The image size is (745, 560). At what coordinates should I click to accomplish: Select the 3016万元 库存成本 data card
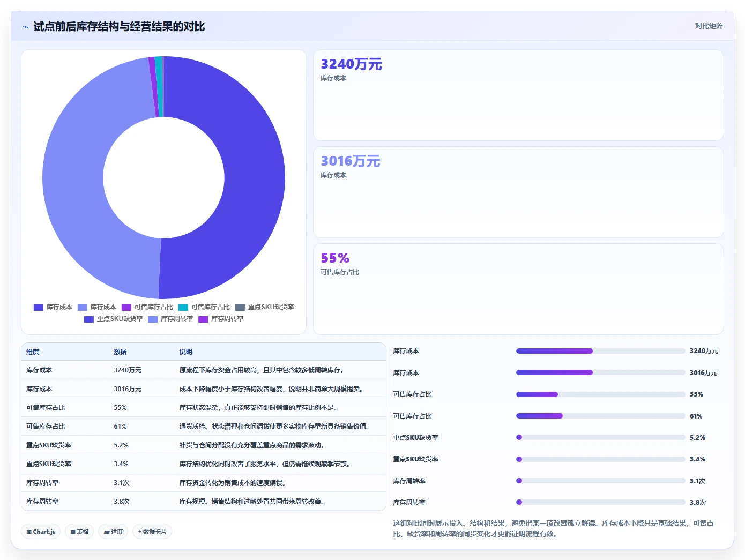pos(518,192)
